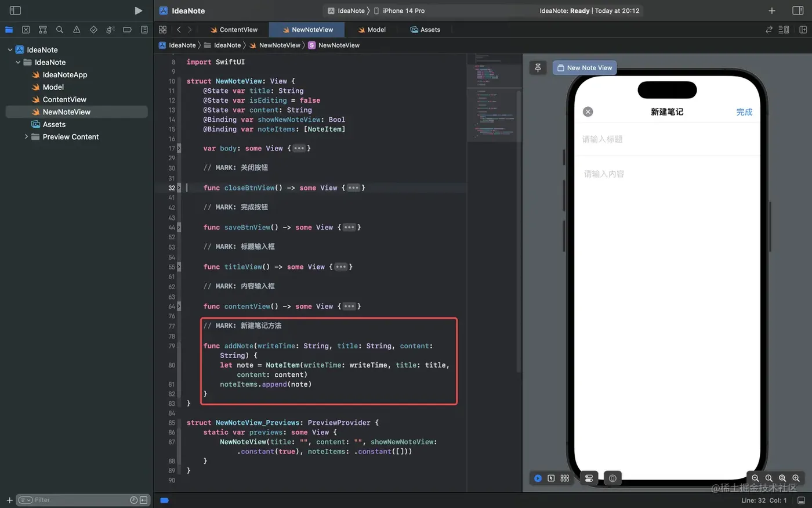Open the Test navigator diamond icon
The height and width of the screenshot is (508, 812).
(93, 30)
